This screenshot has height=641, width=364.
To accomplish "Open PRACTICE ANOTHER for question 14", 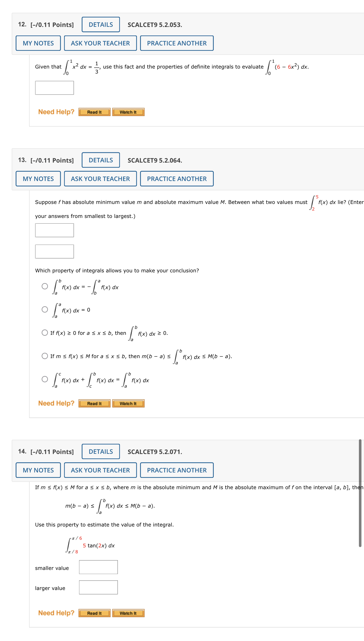I will pos(177,470).
